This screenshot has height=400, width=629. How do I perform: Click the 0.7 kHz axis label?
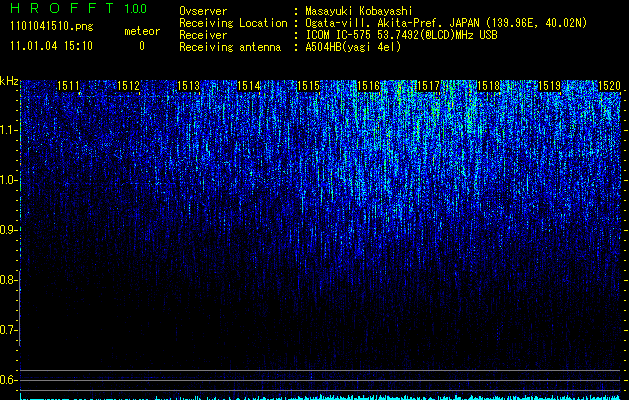pos(8,330)
